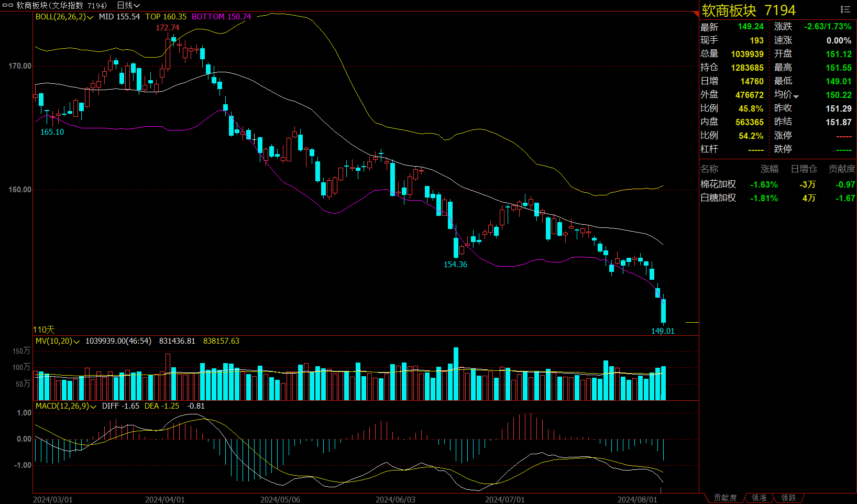Image resolution: width=857 pixels, height=504 pixels.
Task: Toggle the 均价 dropdown arrow
Action: click(796, 96)
